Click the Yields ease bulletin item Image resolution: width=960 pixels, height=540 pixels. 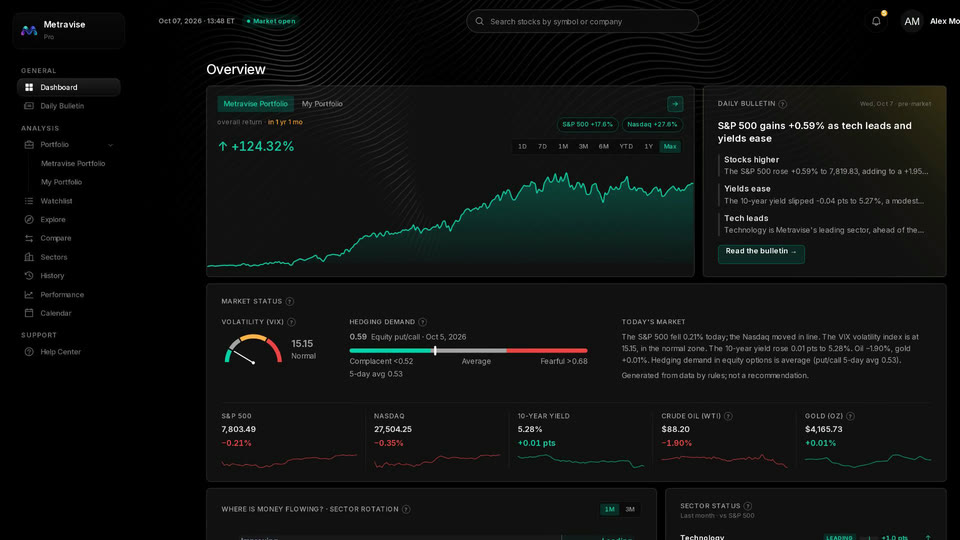point(826,195)
